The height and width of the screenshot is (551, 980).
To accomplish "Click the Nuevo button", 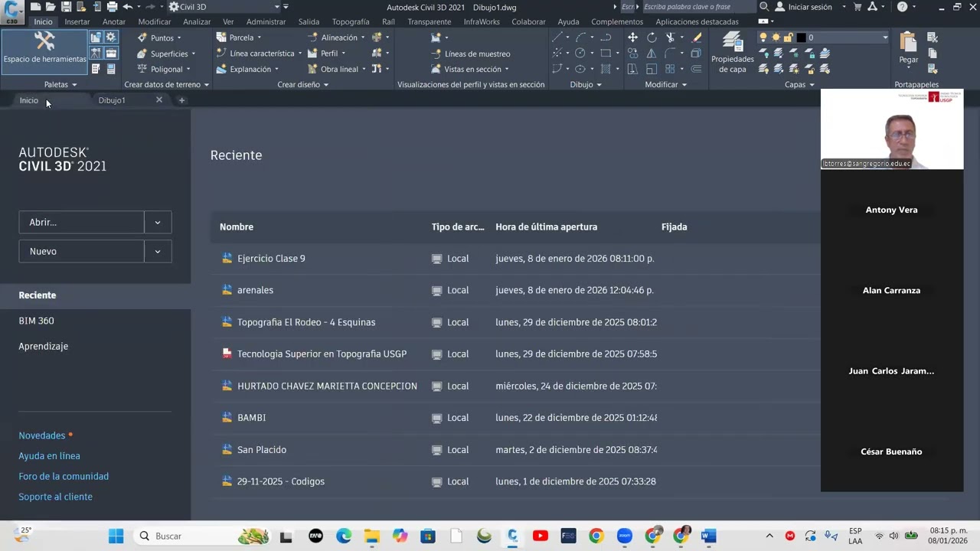I will pyautogui.click(x=81, y=251).
